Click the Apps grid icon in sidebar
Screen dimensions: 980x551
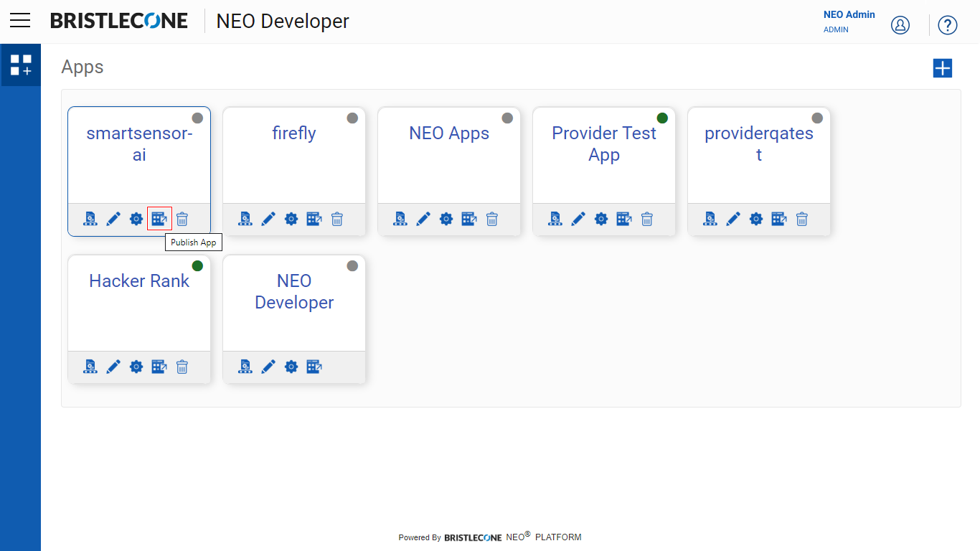21,65
